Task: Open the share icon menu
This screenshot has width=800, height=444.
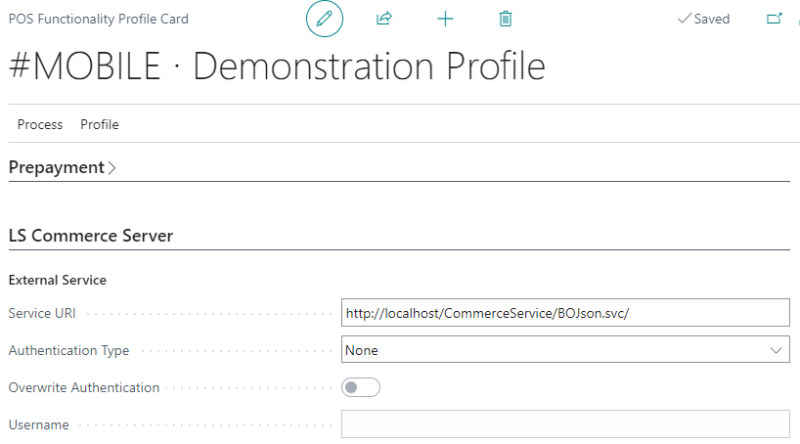Action: (384, 19)
